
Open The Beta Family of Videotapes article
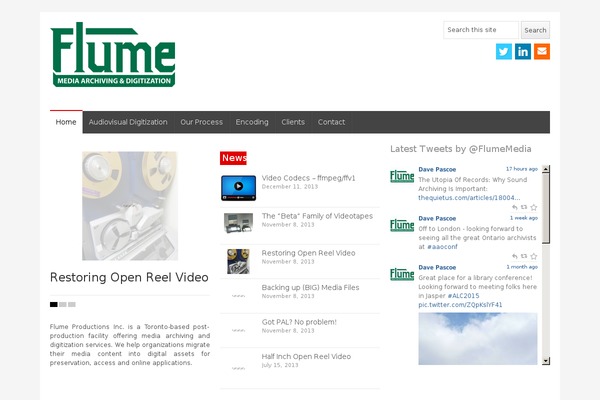(317, 216)
